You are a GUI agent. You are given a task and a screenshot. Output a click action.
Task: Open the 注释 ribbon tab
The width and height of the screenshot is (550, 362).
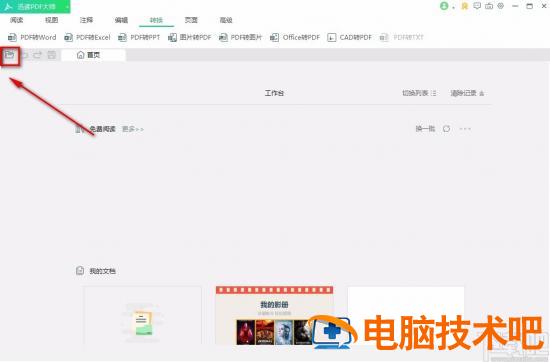pyautogui.click(x=86, y=20)
